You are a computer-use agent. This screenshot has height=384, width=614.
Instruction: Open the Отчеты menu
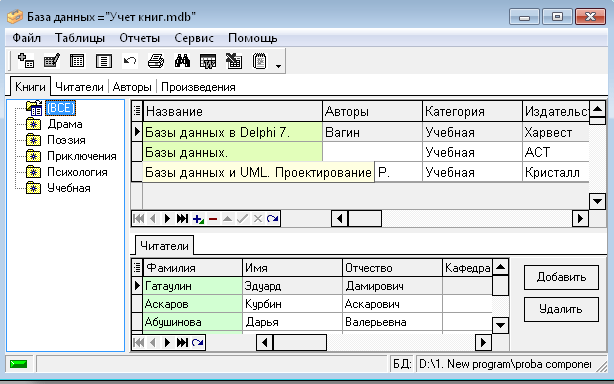coord(140,38)
